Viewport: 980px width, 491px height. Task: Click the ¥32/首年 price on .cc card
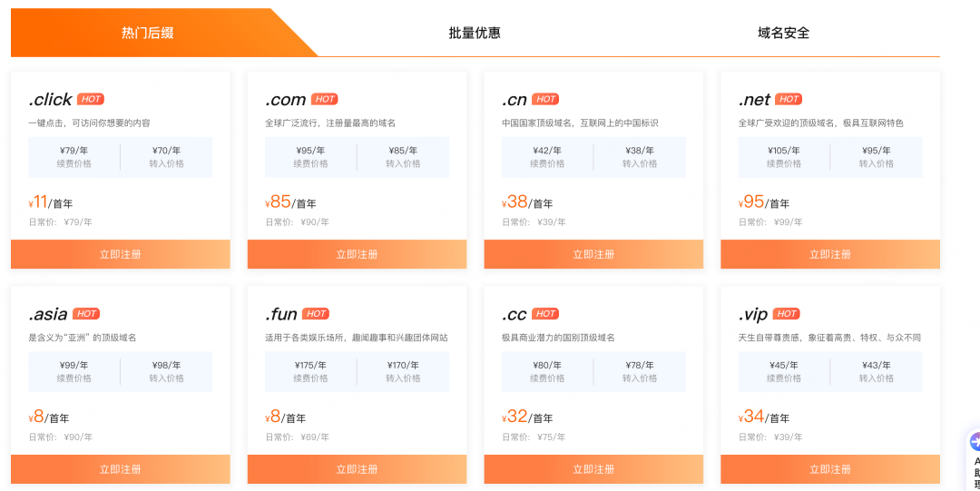click(527, 417)
